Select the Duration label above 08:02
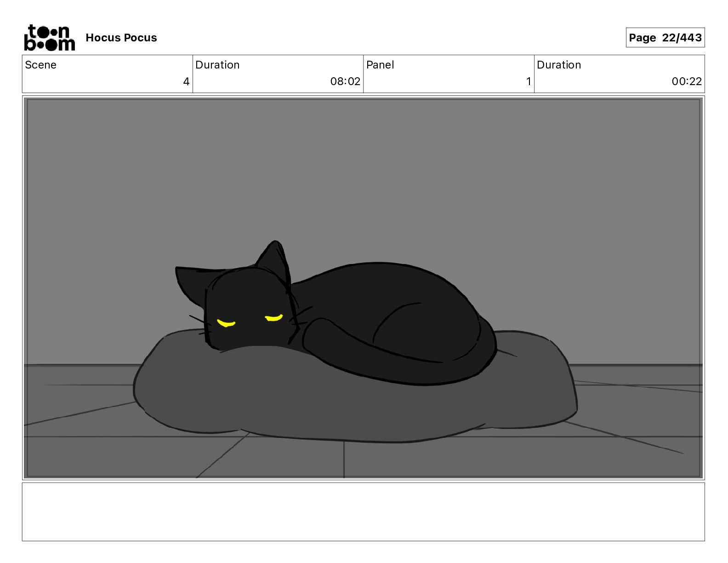728x563 pixels. 217,65
